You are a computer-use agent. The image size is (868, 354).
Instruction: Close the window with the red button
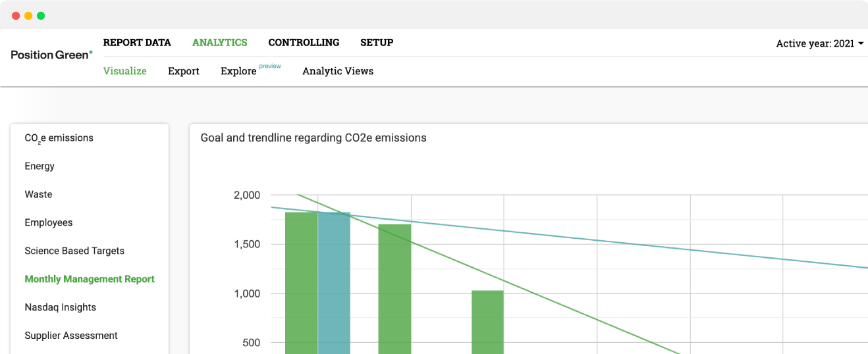16,16
